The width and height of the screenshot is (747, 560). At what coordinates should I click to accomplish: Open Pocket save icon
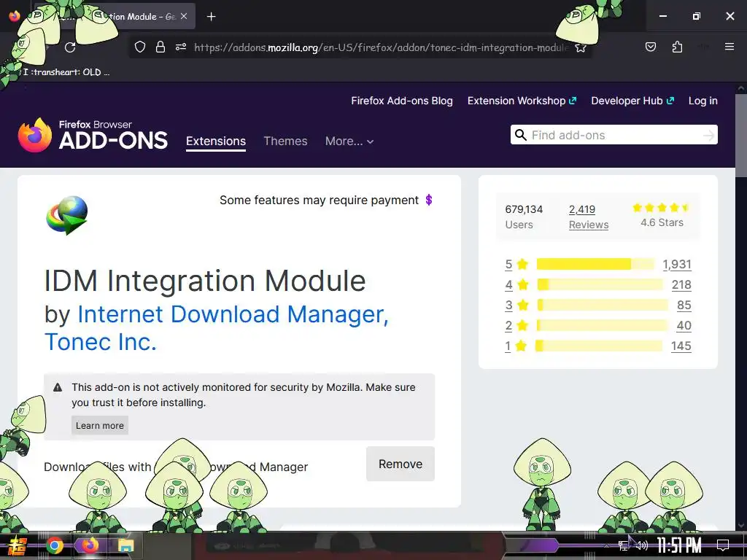coord(650,47)
